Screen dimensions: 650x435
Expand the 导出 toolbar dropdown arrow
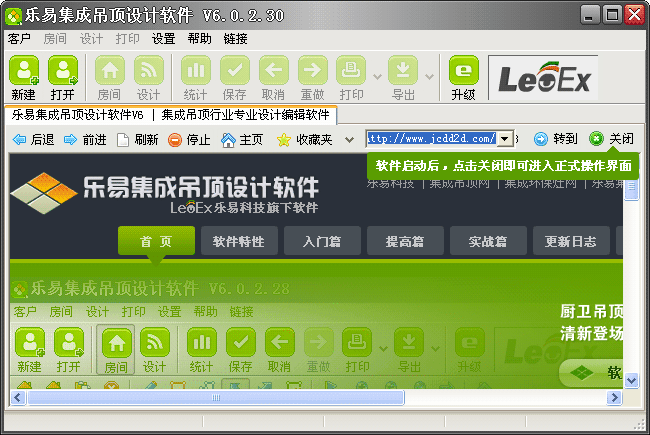429,76
